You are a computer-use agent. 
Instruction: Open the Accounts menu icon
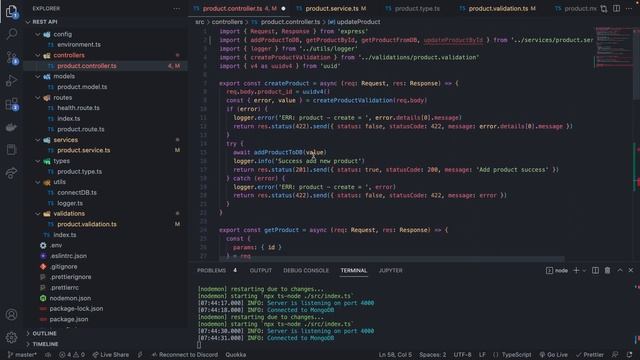tap(11, 315)
